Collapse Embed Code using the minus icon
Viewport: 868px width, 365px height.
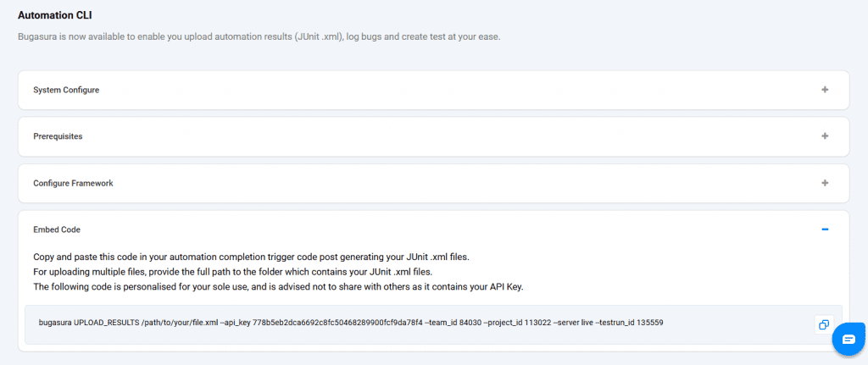coord(824,230)
